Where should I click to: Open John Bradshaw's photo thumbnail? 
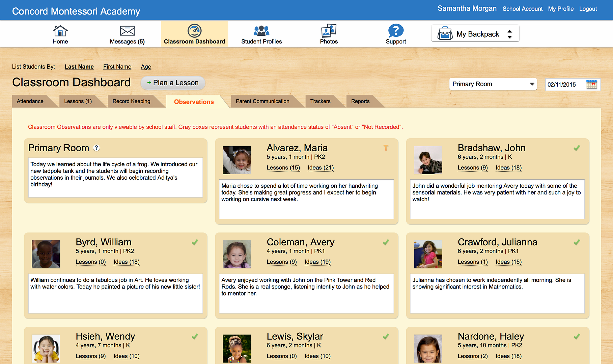coord(428,160)
